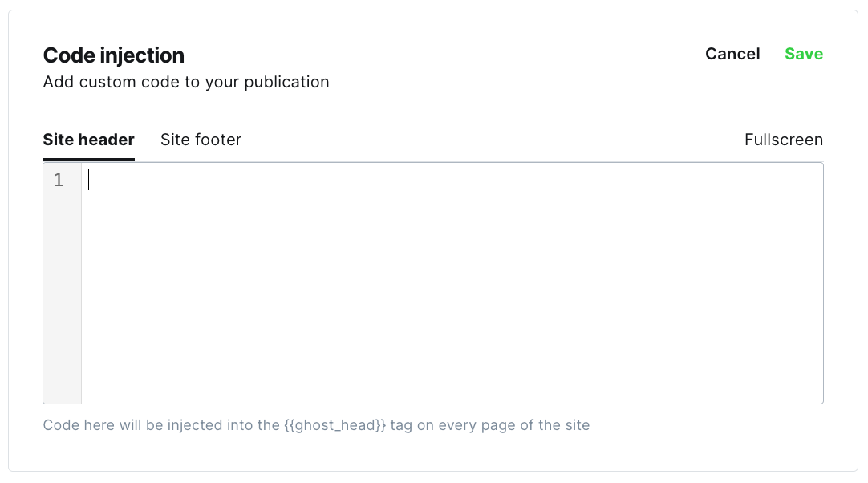Click the Code injection heading
The height and width of the screenshot is (483, 868).
click(x=113, y=55)
